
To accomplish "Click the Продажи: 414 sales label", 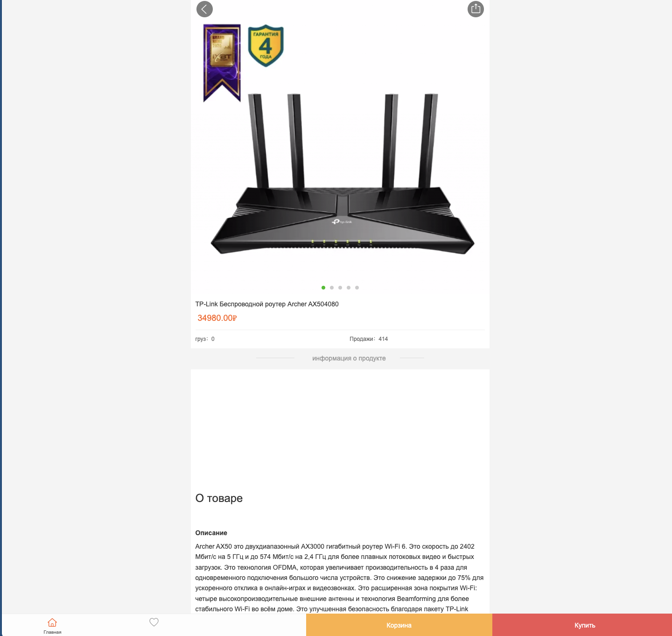I will 369,339.
